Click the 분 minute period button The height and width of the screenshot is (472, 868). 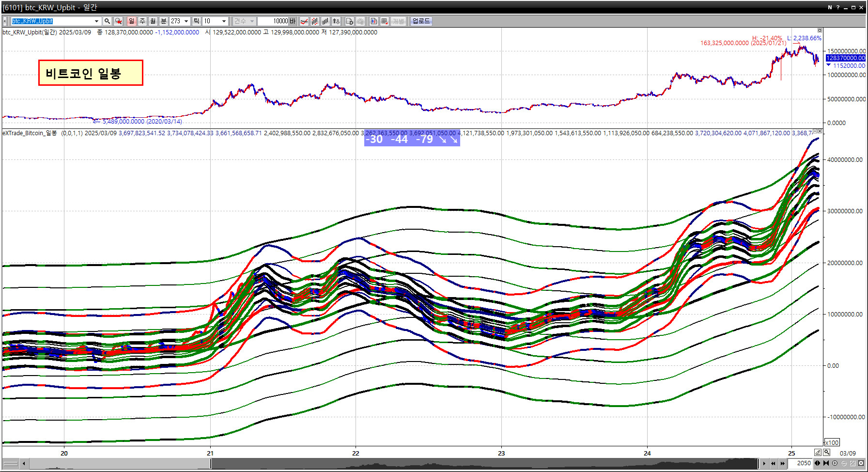coord(163,21)
